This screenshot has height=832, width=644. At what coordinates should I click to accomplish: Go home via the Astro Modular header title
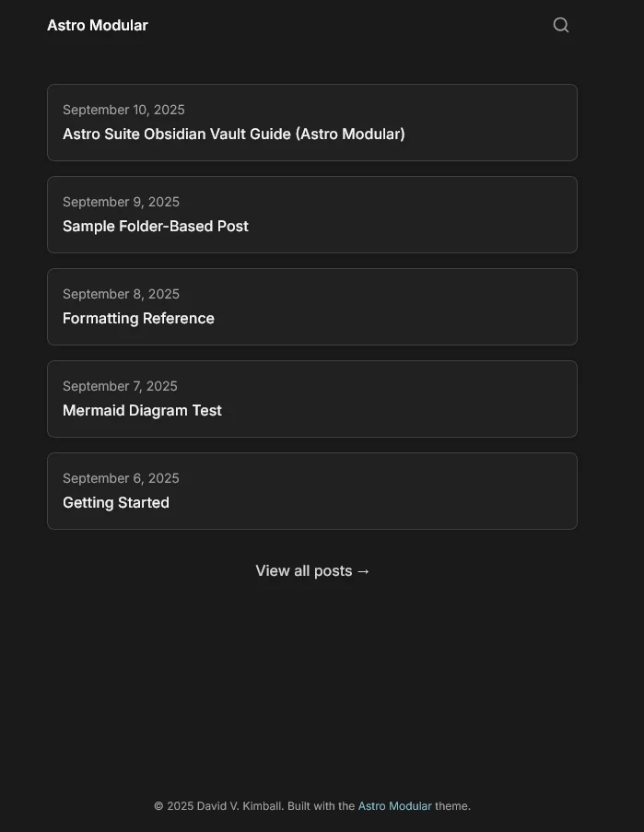(98, 25)
